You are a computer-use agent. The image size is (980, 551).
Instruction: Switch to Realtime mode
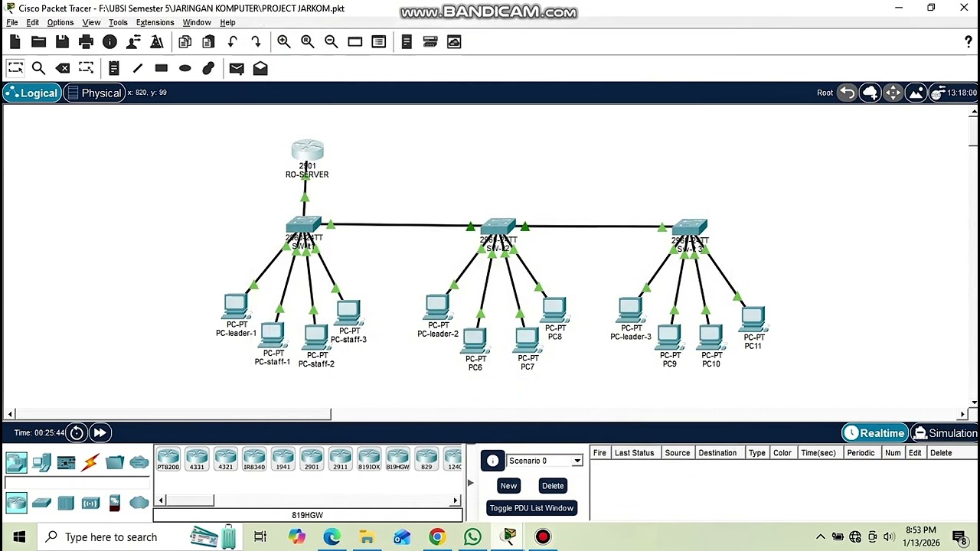pyautogui.click(x=874, y=433)
